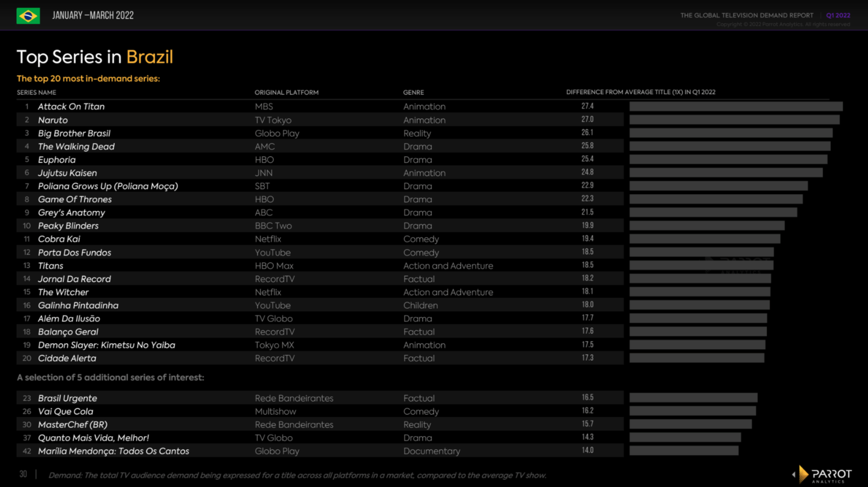Select Marília Mendonça: Todos Os Cantos
Screen dimensions: 868x487
pyautogui.click(x=114, y=451)
